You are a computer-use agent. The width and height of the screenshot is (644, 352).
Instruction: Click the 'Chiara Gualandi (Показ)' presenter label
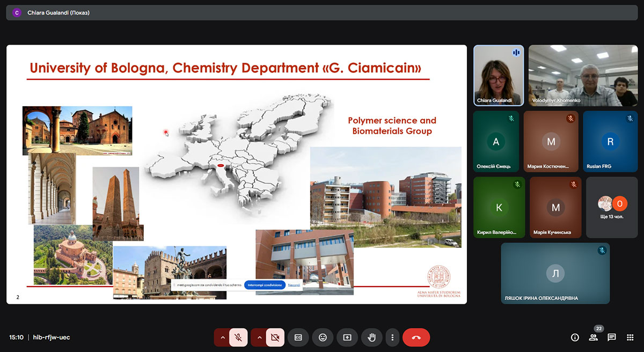tap(58, 12)
